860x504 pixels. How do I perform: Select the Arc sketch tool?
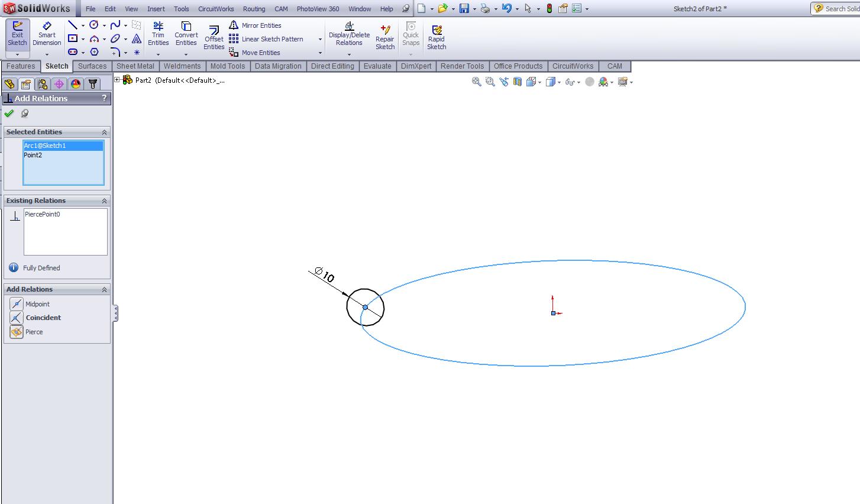pos(94,38)
